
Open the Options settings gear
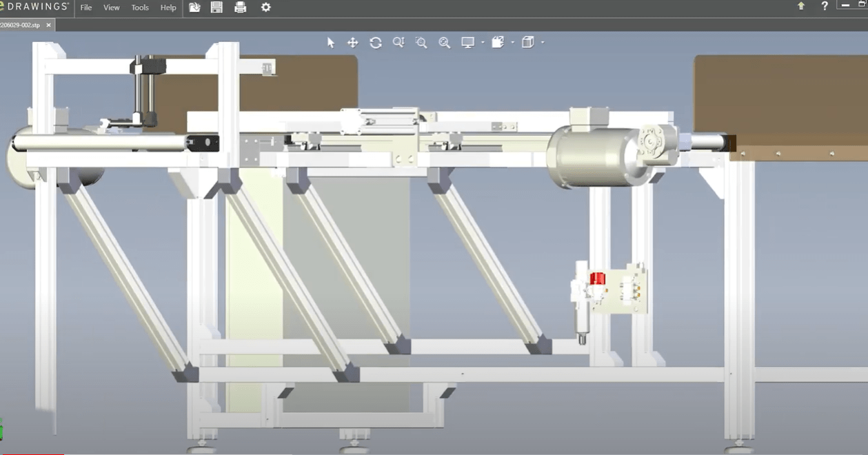tap(265, 7)
